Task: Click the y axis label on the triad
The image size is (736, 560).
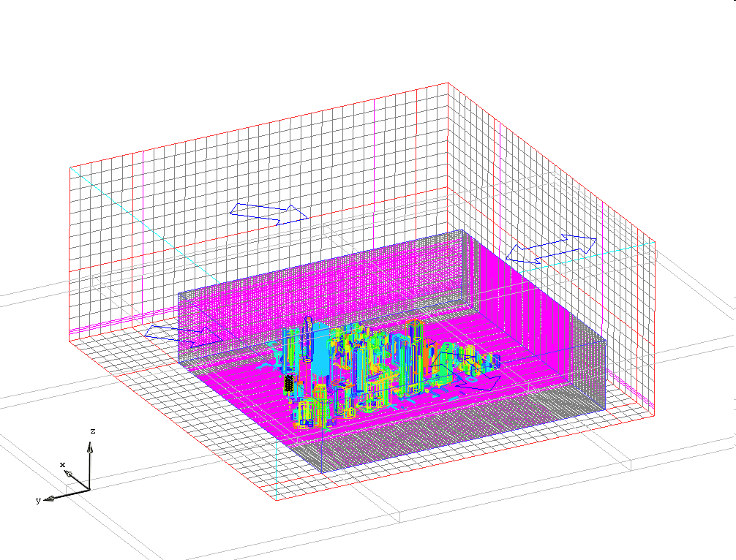Action: click(x=39, y=501)
